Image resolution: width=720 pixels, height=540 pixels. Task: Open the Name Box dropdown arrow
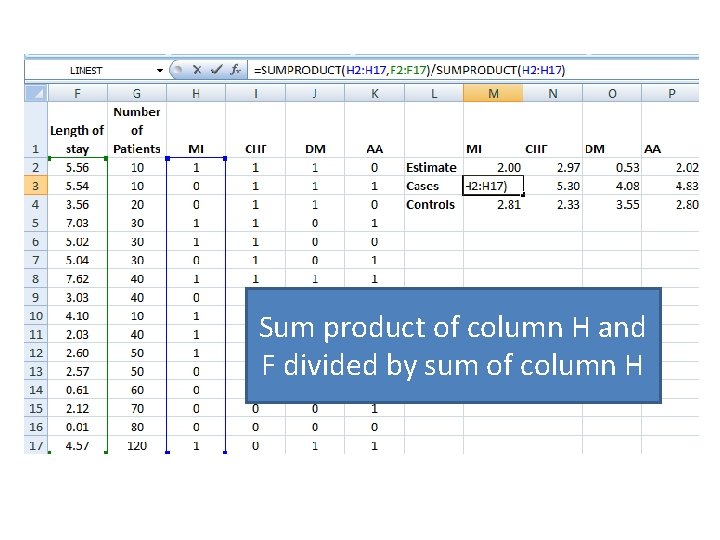159,70
